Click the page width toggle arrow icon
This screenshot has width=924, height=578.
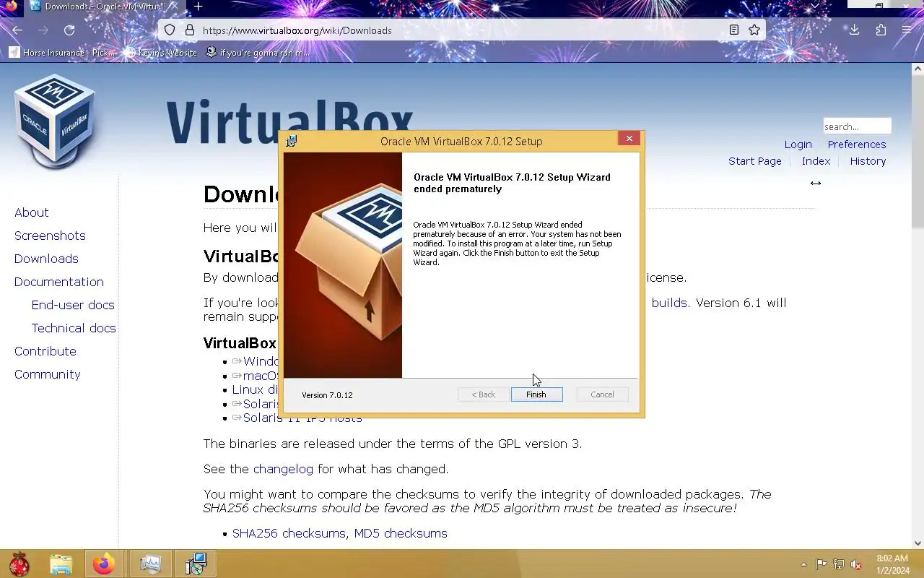[815, 183]
